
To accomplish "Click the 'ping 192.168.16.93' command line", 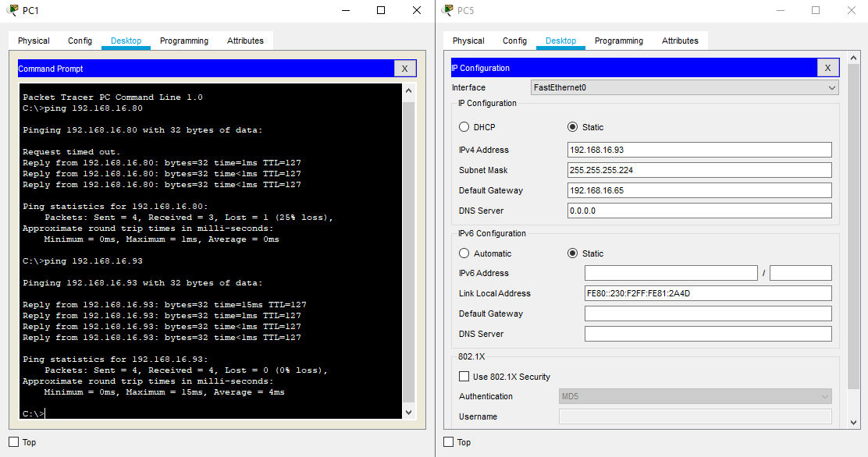I will [x=83, y=261].
